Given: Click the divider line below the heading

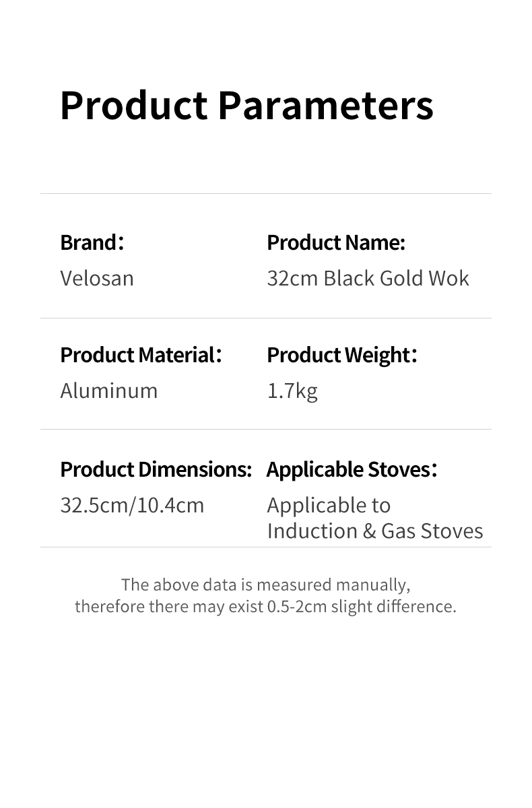Looking at the screenshot, I should coord(266,194).
